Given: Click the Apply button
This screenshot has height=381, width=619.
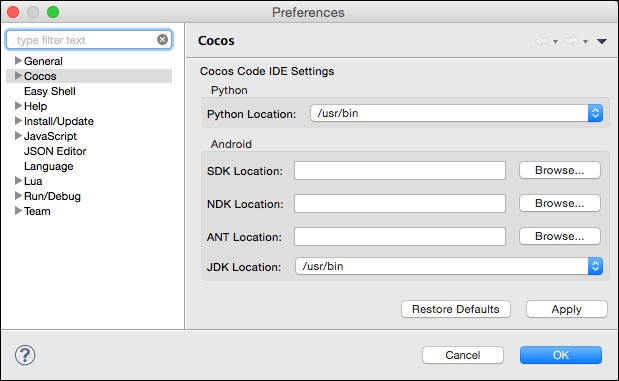Looking at the screenshot, I should (566, 309).
